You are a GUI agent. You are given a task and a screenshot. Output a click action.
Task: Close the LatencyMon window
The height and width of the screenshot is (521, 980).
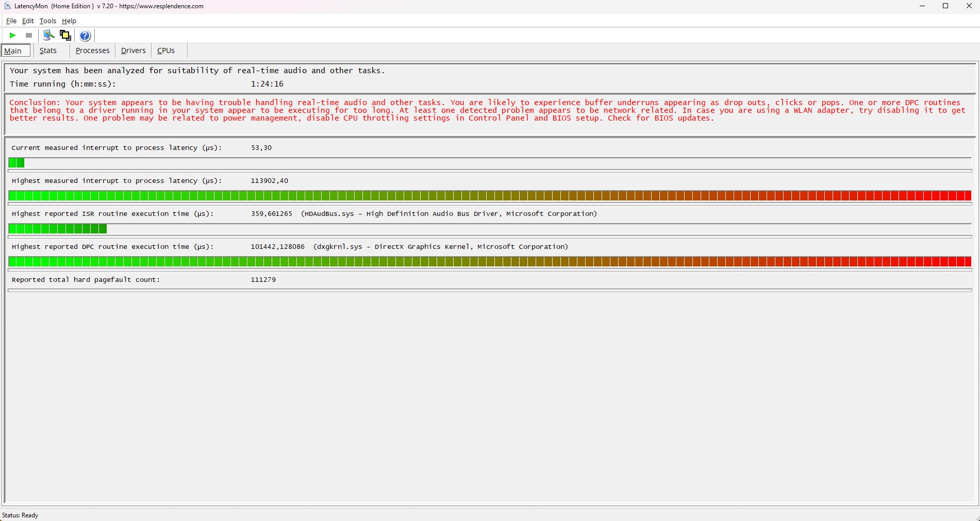(x=969, y=6)
